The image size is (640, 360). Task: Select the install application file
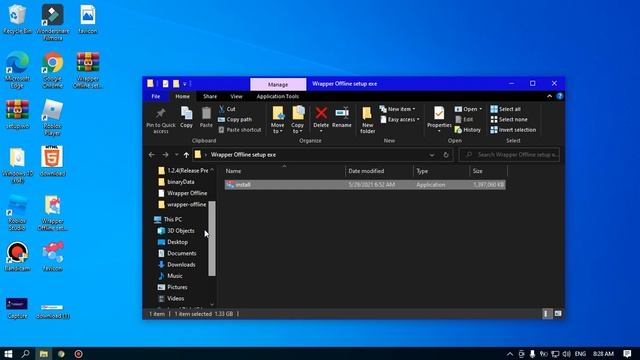(365, 185)
